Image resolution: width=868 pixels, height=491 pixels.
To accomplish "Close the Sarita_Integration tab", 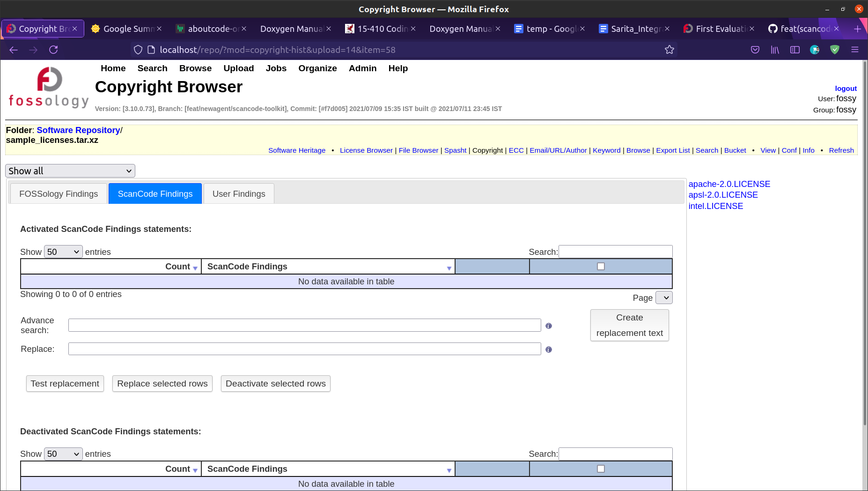I will (x=667, y=29).
